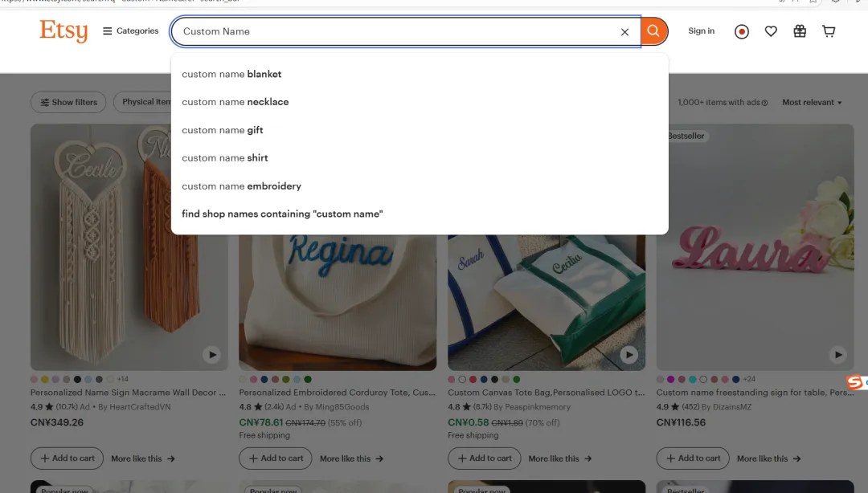Image resolution: width=868 pixels, height=493 pixels.
Task: Click the red circle icon beside Sign in
Action: coord(742,31)
